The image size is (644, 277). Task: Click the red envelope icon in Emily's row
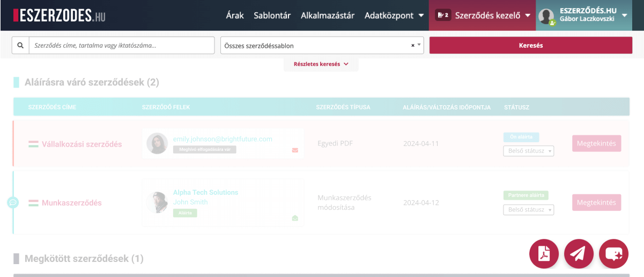295,150
